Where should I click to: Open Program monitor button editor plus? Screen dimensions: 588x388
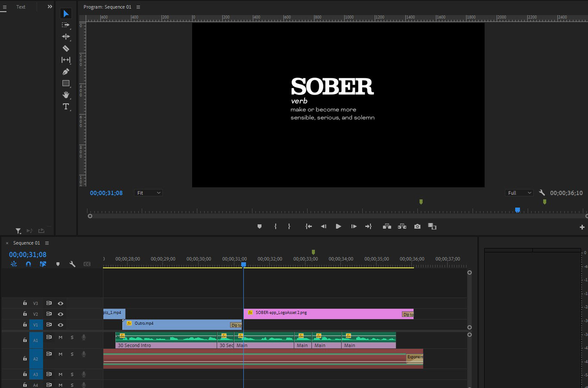point(582,227)
